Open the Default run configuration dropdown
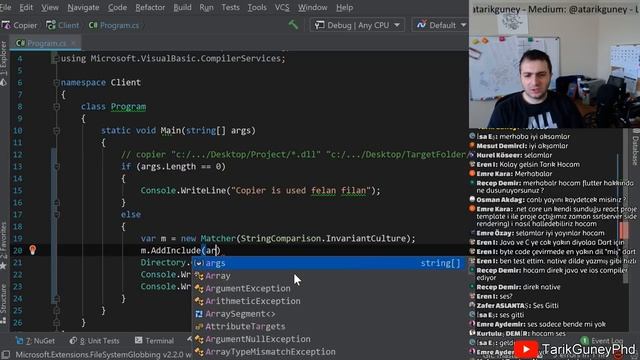This screenshot has height=360, width=640. 440,25
